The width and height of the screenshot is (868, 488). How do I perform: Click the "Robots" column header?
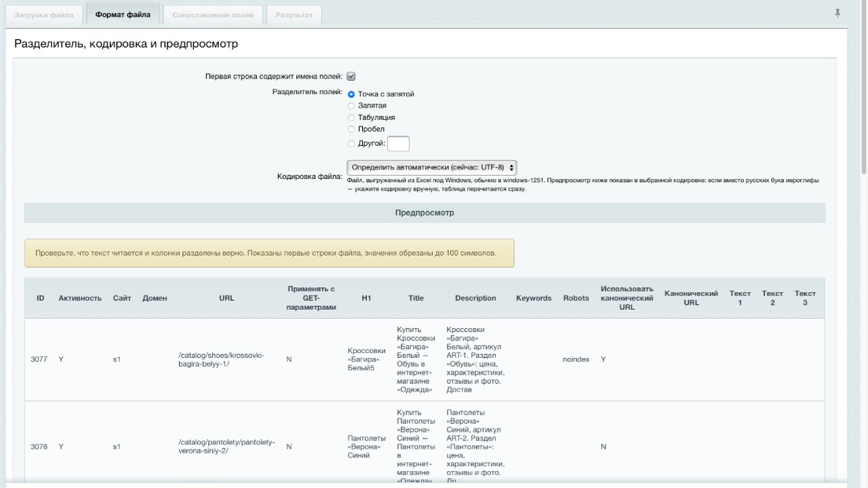[576, 298]
